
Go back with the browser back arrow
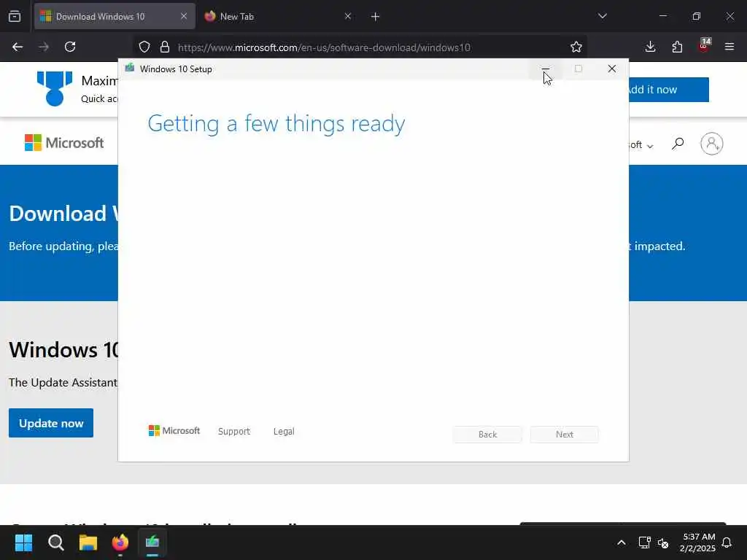click(18, 47)
